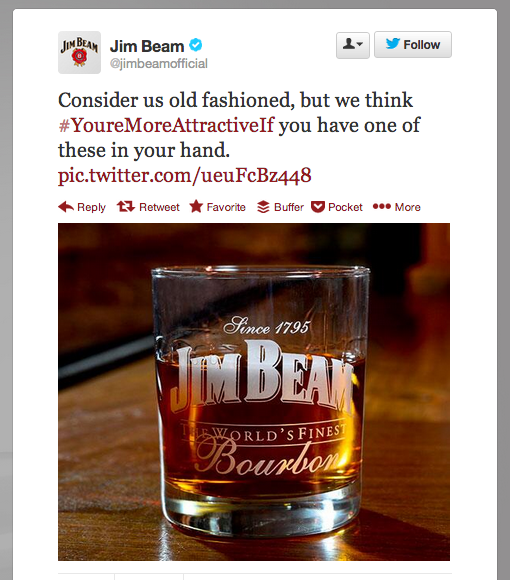The width and height of the screenshot is (510, 580).
Task: Click the @jimbeamofficial handle
Action: 159,63
